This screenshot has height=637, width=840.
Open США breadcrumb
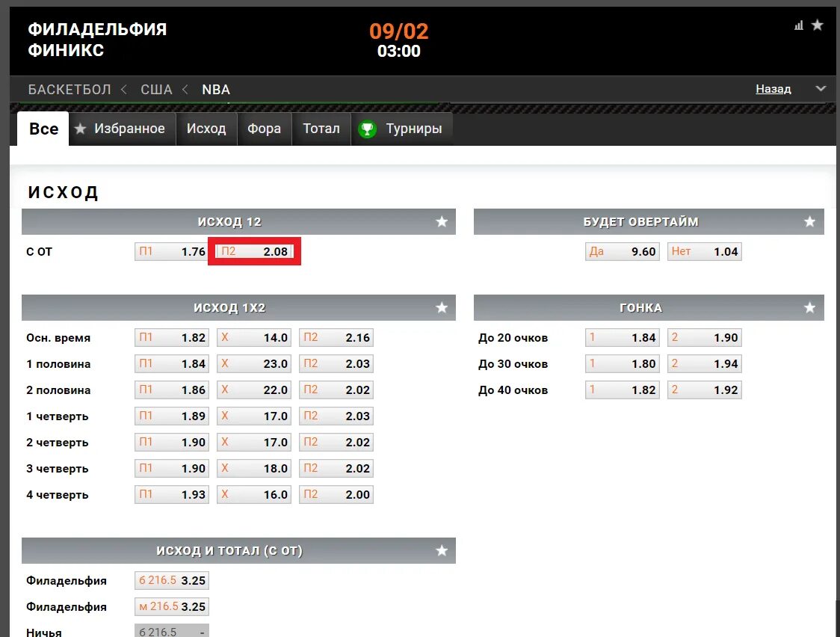156,90
